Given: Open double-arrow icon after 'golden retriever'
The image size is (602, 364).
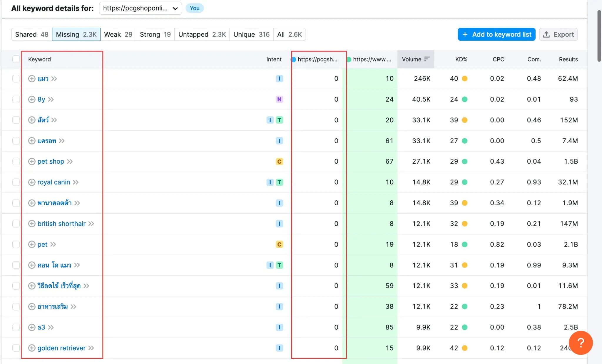Looking at the screenshot, I should (91, 348).
